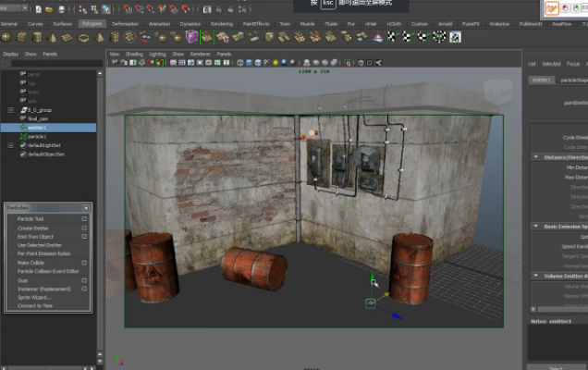This screenshot has width=588, height=370.
Task: Open Particle Tool option box
Action: tap(84, 219)
